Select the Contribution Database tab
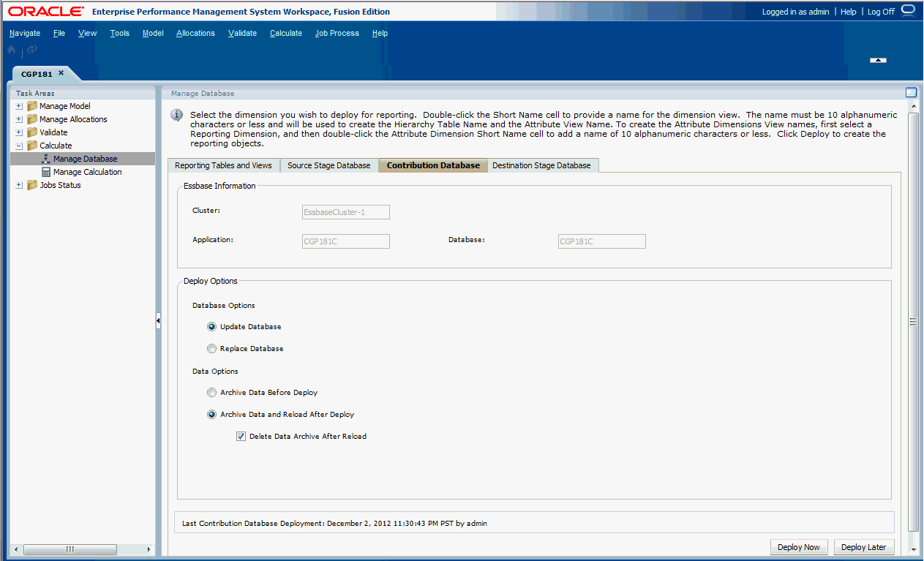The image size is (924, 561). tap(433, 165)
